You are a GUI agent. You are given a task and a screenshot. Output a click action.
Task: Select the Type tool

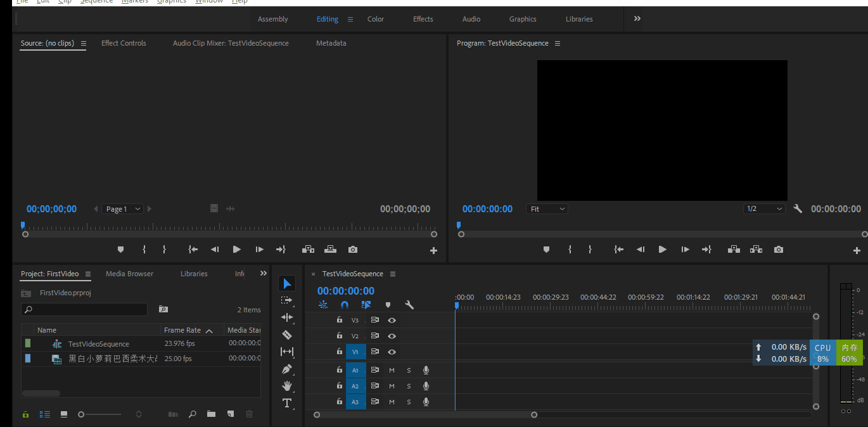click(x=287, y=403)
